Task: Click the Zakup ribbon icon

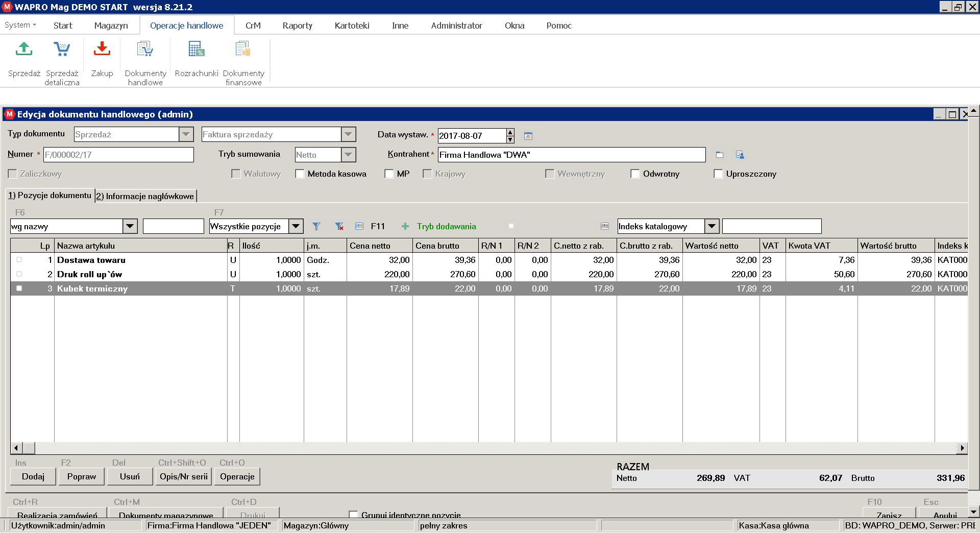Action: coord(102,49)
